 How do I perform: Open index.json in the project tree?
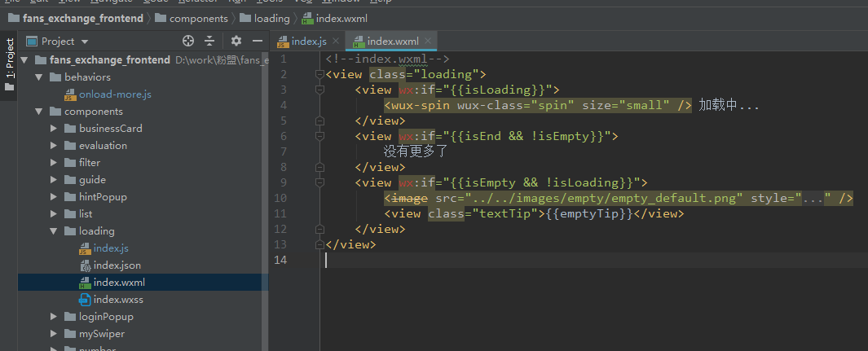tap(117, 265)
